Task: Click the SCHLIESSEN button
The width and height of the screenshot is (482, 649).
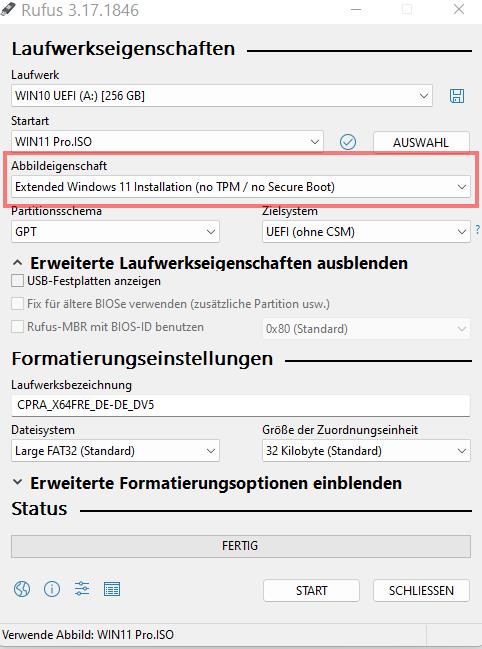Action: tap(421, 591)
